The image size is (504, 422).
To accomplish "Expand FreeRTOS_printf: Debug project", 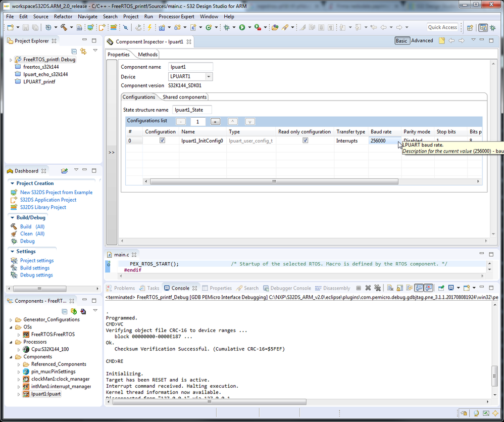I will [11, 60].
